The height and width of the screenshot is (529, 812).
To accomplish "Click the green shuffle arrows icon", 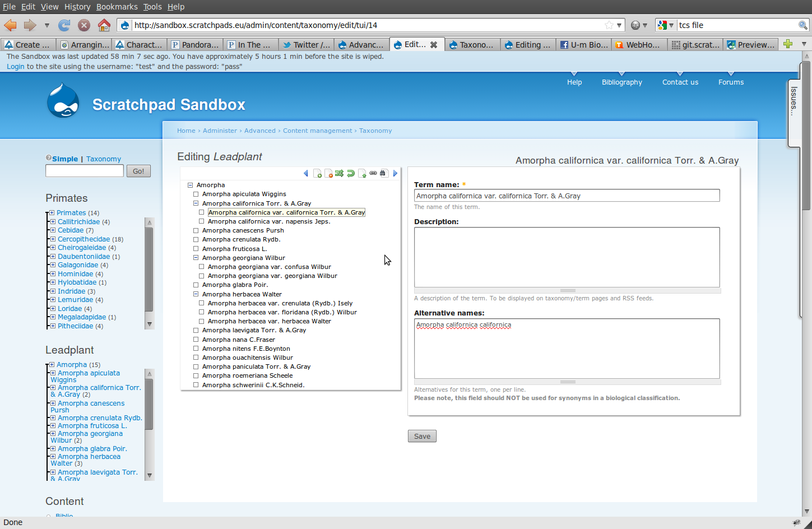I will tap(339, 174).
